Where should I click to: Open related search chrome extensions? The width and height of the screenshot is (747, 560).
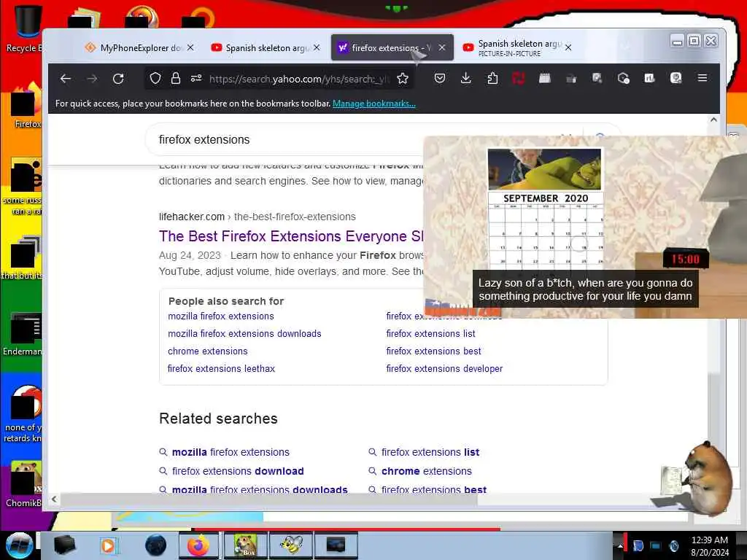point(426,471)
